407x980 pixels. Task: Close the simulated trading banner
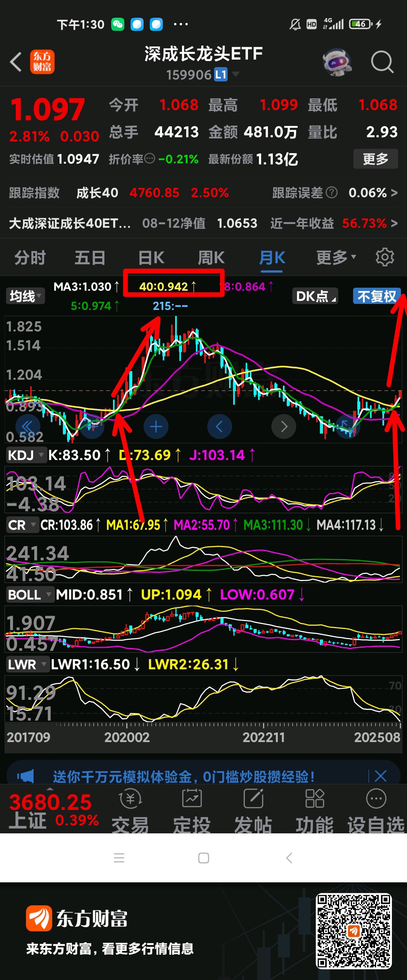pos(380,776)
